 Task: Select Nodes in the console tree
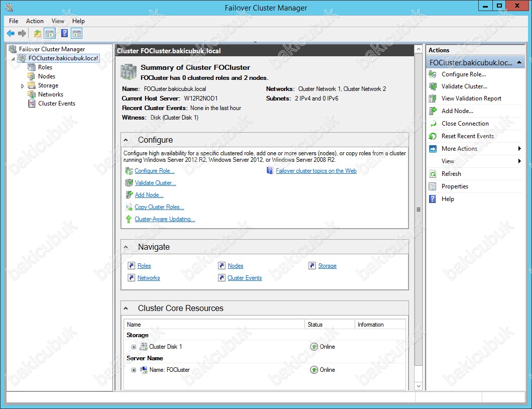point(47,76)
